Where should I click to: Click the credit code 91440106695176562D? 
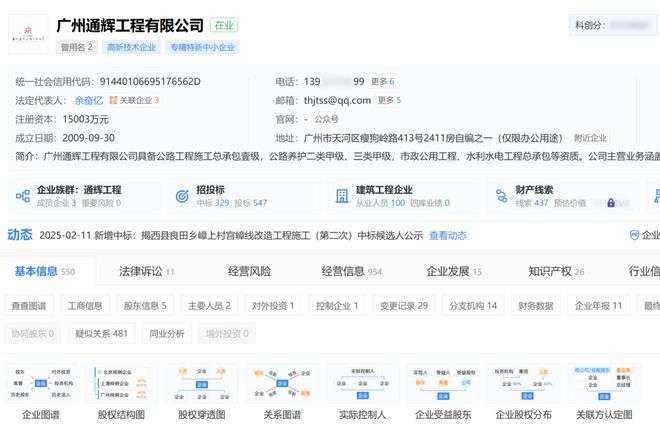coord(150,82)
